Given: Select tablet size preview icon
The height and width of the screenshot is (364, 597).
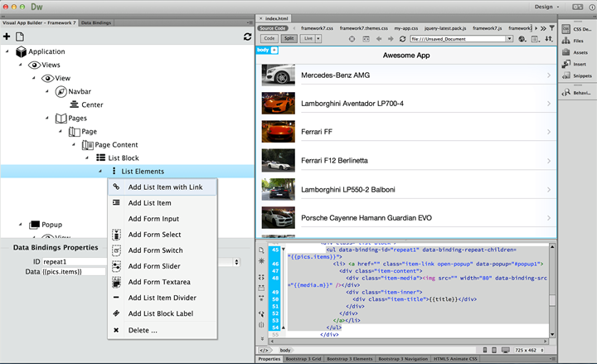Looking at the screenshot, I should coord(494,350).
